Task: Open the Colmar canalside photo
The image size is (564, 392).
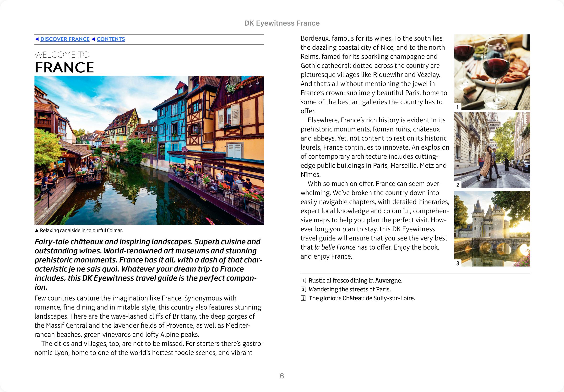Action: tap(149, 150)
